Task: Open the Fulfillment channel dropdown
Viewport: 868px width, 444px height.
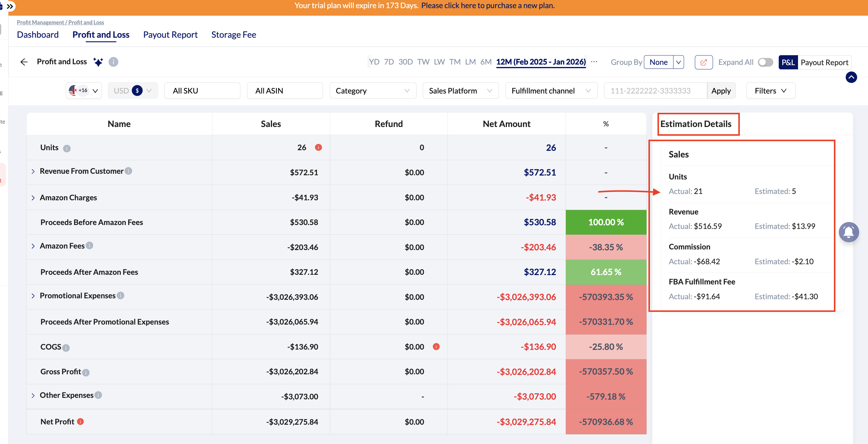Action: click(551, 90)
